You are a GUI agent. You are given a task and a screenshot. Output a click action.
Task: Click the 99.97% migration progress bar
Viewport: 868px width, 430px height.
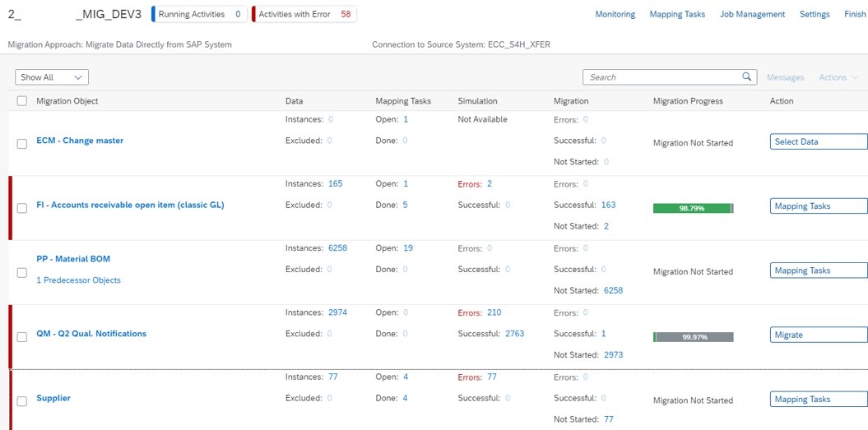tap(693, 337)
